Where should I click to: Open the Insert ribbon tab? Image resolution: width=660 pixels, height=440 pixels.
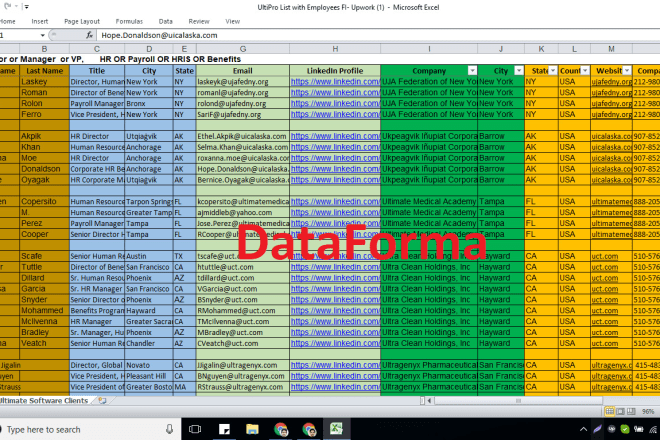[40, 21]
